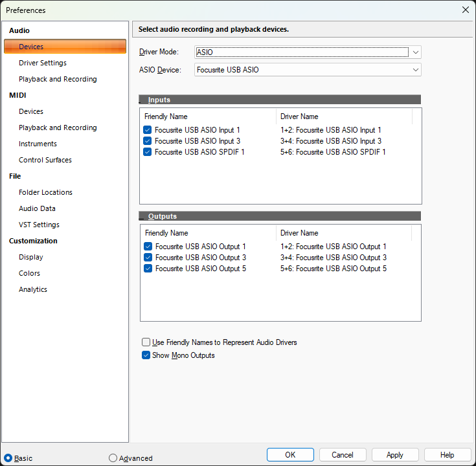Click the Outputs Driver Name column header

[x=344, y=233]
